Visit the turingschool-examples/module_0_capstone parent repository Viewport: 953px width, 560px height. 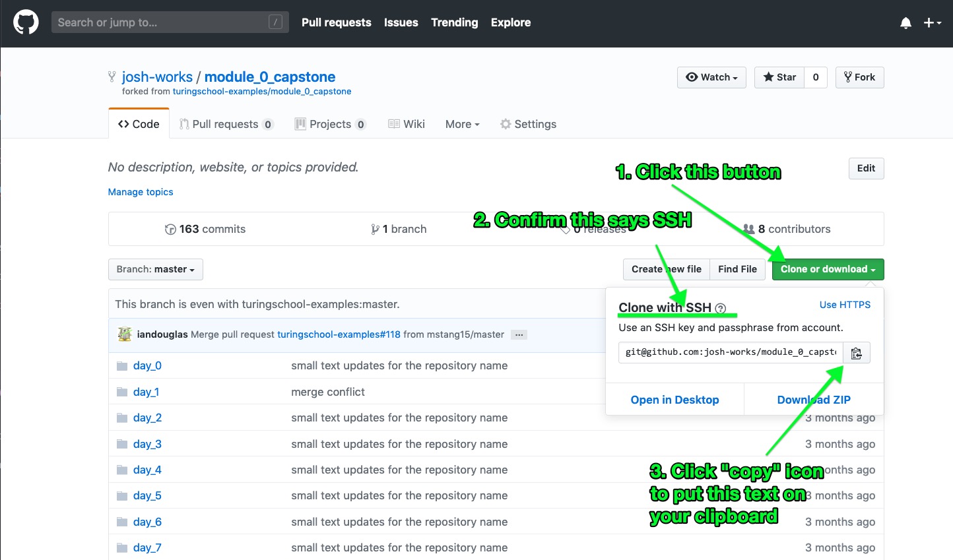coord(262,92)
